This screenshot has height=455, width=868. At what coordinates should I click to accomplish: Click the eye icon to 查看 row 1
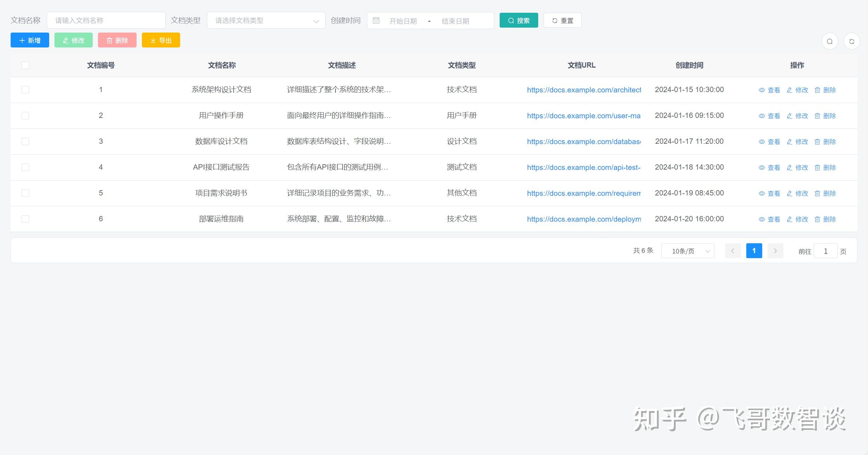click(762, 90)
